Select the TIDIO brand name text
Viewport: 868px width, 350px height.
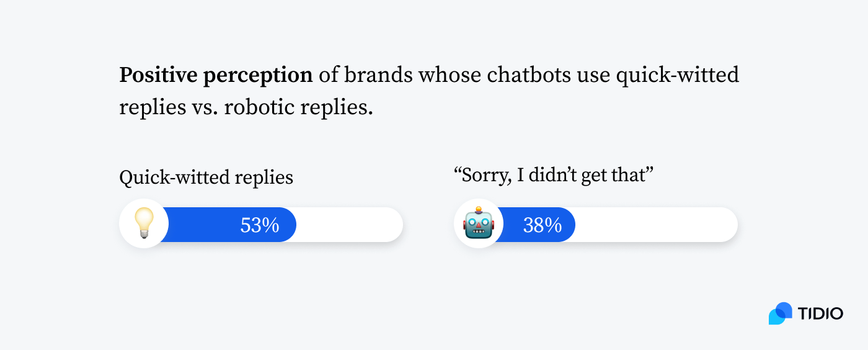(x=821, y=314)
